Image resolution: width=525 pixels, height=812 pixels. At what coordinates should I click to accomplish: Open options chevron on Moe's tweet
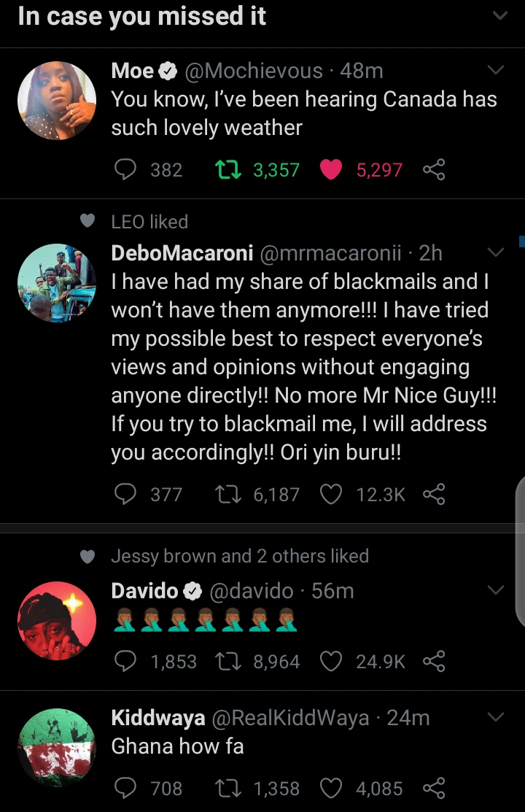495,71
